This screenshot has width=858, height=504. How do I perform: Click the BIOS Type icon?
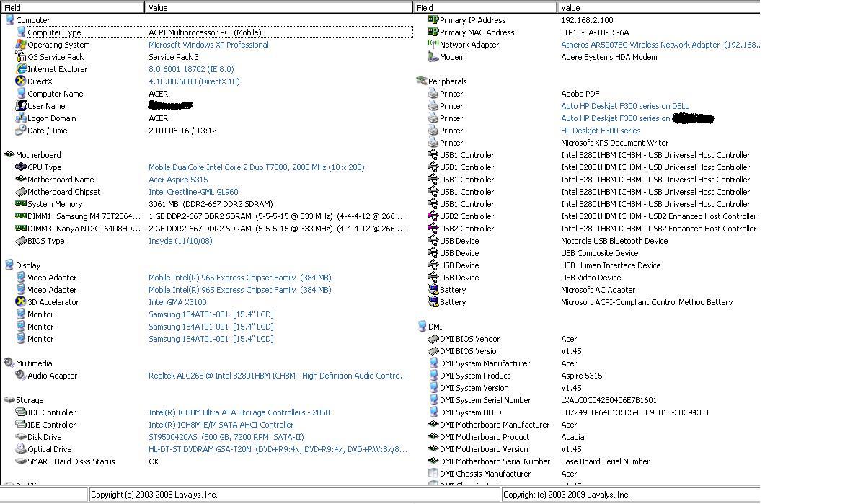pyautogui.click(x=21, y=241)
